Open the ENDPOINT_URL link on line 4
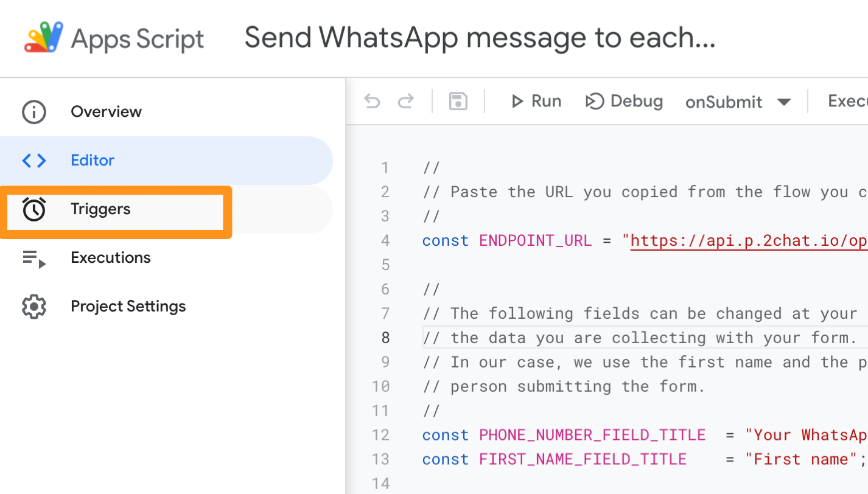The width and height of the screenshot is (868, 494). (x=749, y=241)
